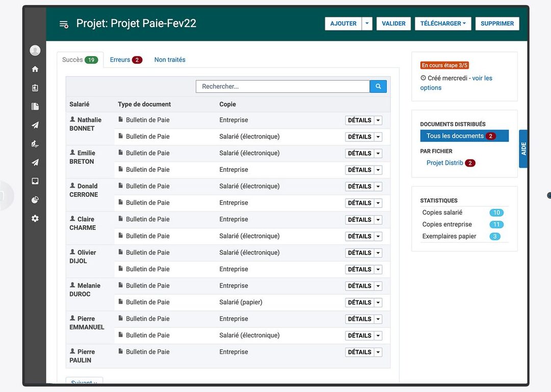551x392 pixels.
Task: Click the En cours étape 3/5 status badge
Action: pyautogui.click(x=444, y=65)
